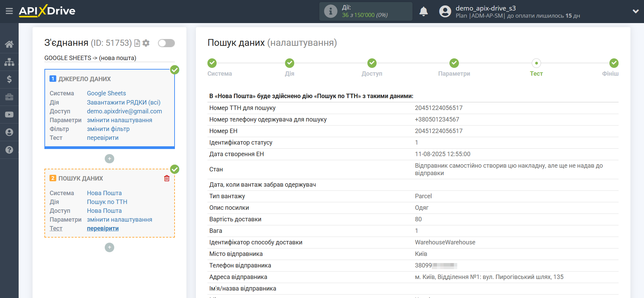Go to the Дія step
This screenshot has height=298, width=644.
[289, 63]
